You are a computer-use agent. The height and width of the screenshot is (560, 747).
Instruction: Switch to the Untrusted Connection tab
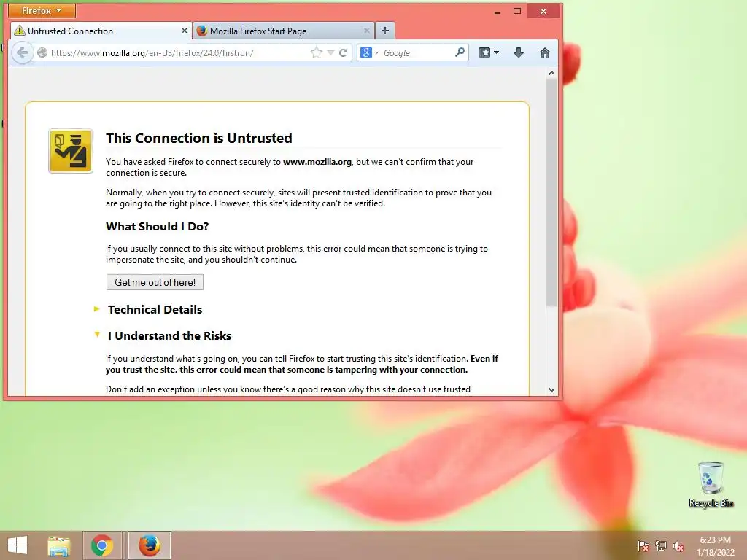[x=101, y=31]
